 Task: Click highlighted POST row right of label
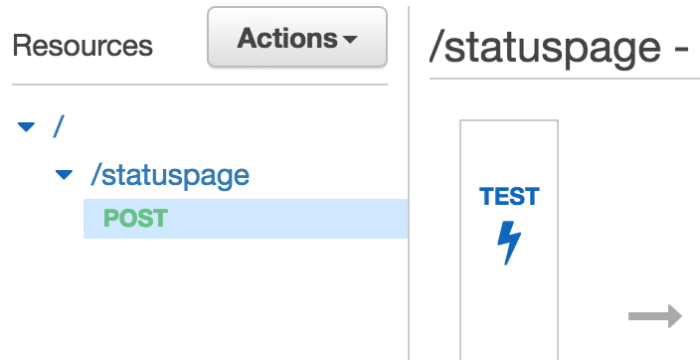[286, 218]
